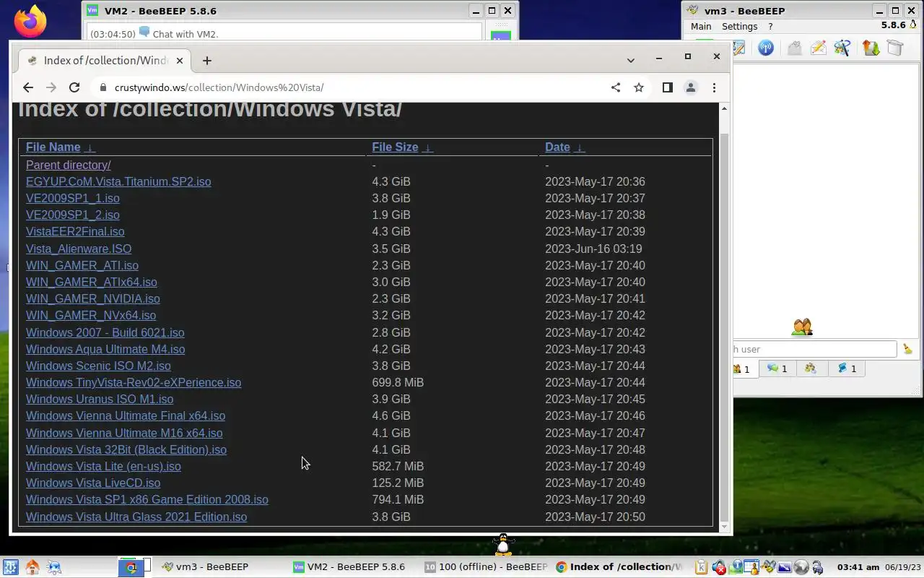This screenshot has width=924, height=578.
Task: Click the two users icon in BeeBEEP list
Action: (x=802, y=327)
